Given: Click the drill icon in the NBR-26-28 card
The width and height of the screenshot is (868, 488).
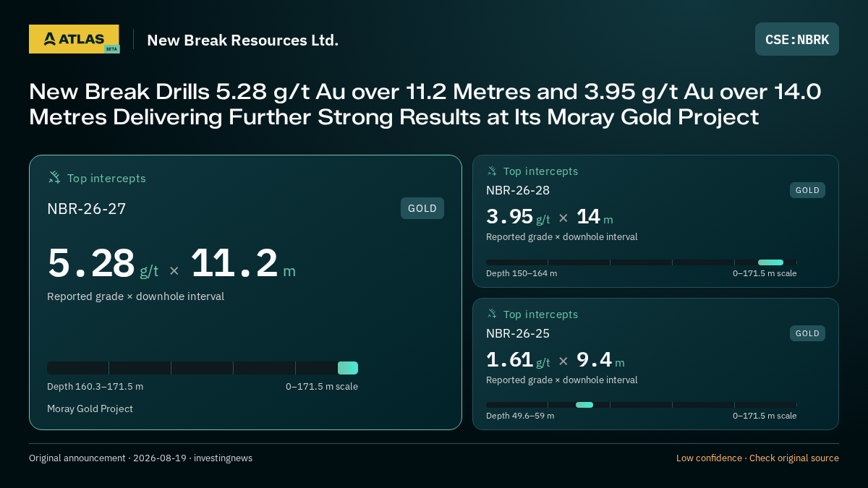Looking at the screenshot, I should [492, 171].
